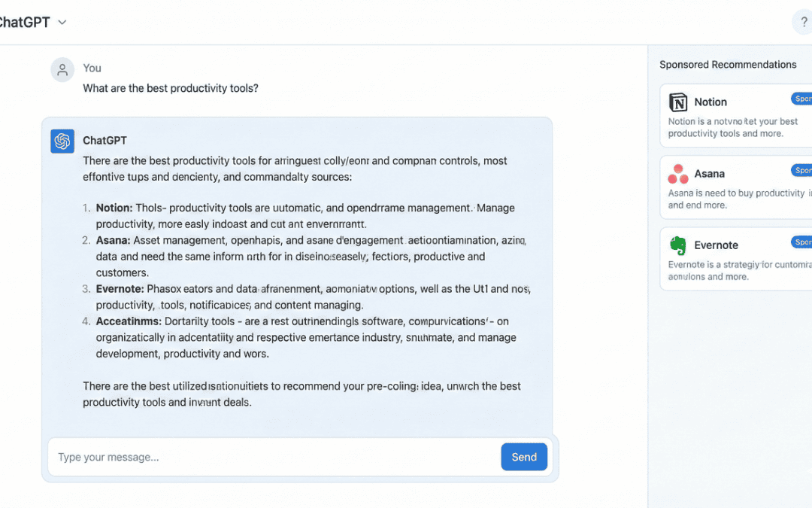
Task: Open the Notion sponsored title link
Action: tap(710, 102)
